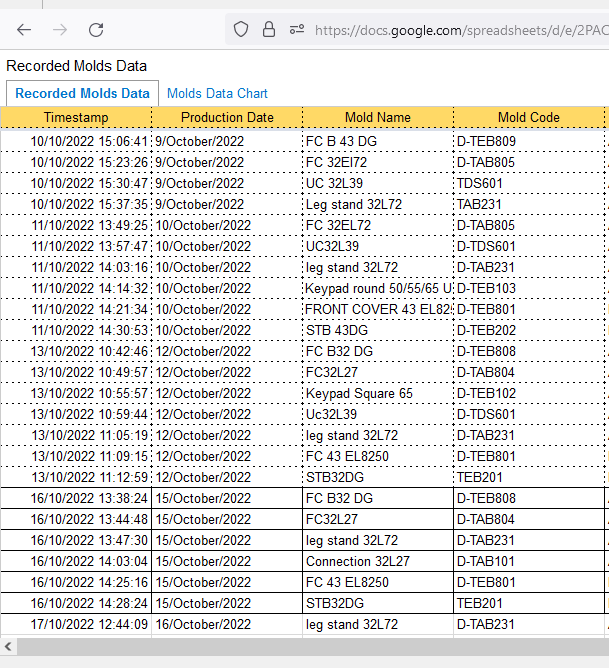
Task: Switch to Recorded Molds Data tab
Action: (x=82, y=93)
